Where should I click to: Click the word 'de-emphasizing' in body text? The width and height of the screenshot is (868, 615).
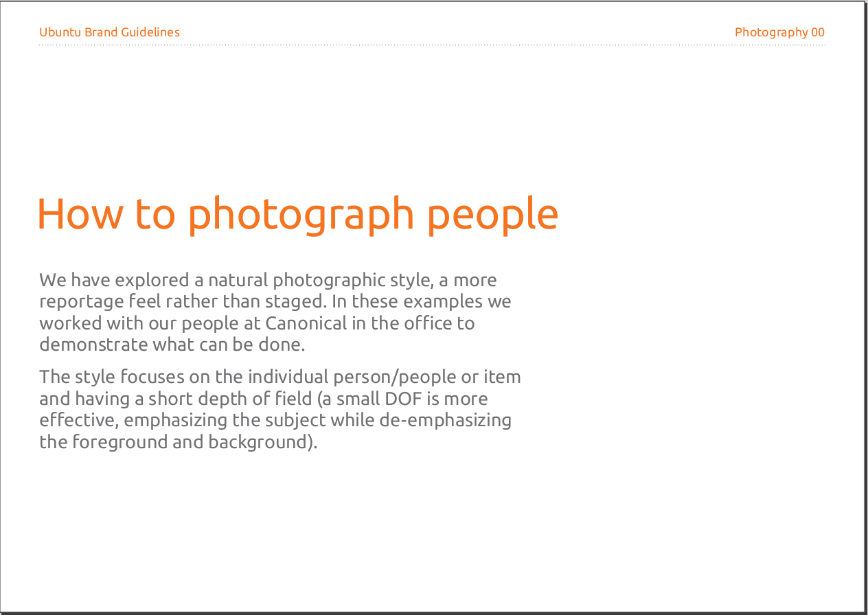(x=445, y=420)
